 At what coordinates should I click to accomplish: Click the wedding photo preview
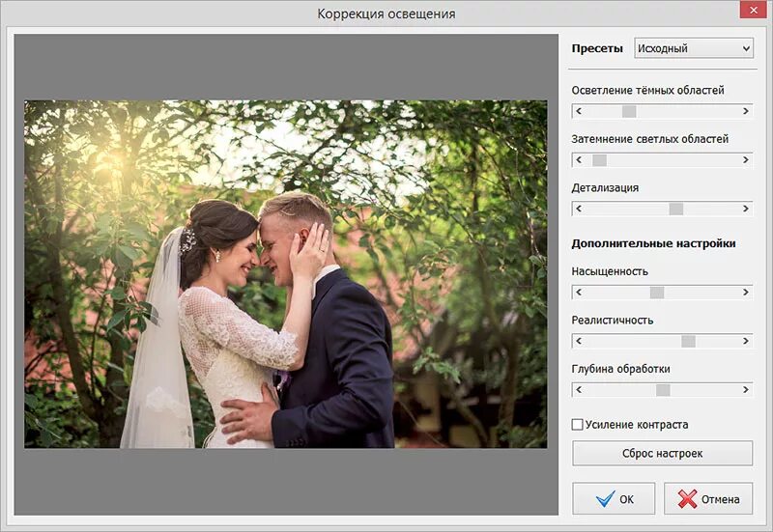286,274
